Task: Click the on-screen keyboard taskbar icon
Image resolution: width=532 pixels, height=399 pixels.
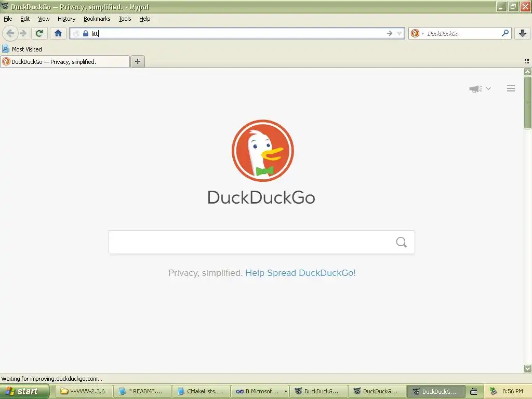Action: [474, 392]
